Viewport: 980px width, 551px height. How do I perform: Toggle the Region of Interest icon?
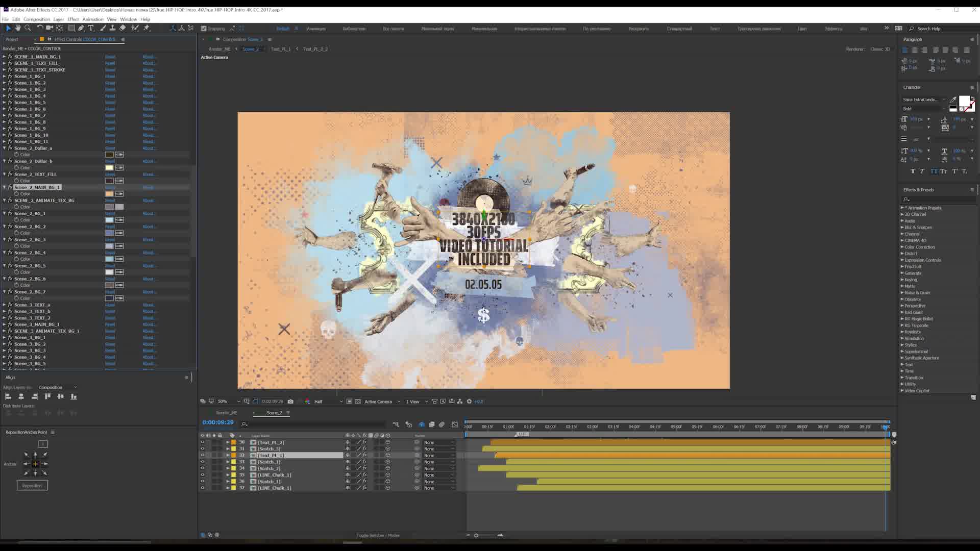point(349,402)
